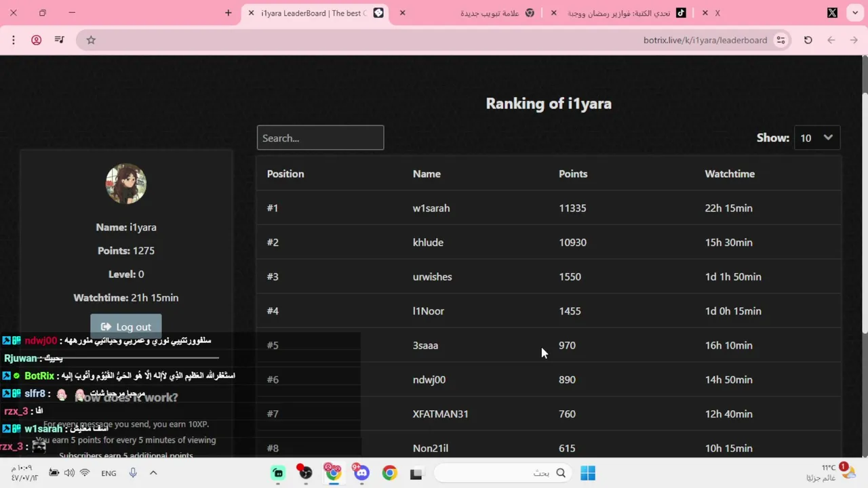This screenshot has width=868, height=488.
Task: Sort by the Position column header
Action: pyautogui.click(x=285, y=174)
